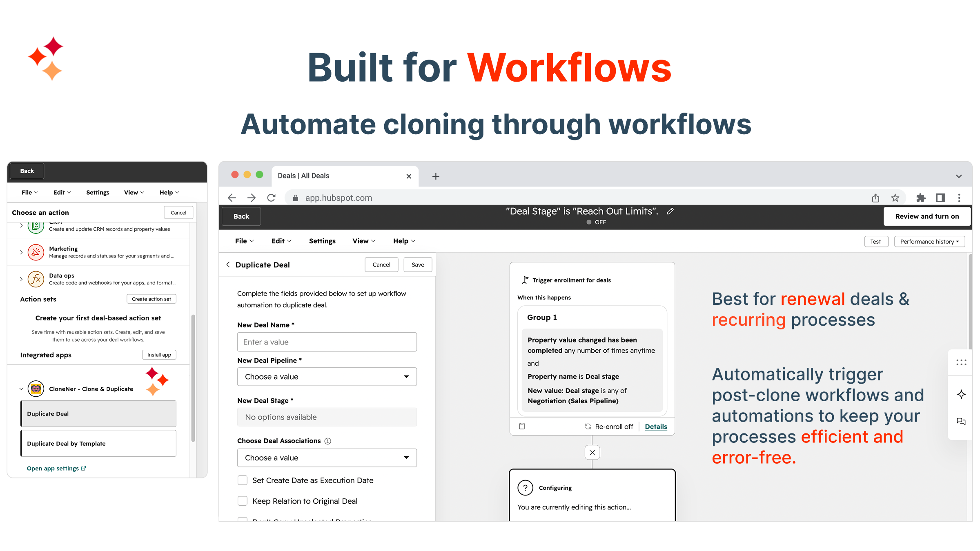The width and height of the screenshot is (980, 551).
Task: Click the left panel vertical scrollbar
Action: 193,378
